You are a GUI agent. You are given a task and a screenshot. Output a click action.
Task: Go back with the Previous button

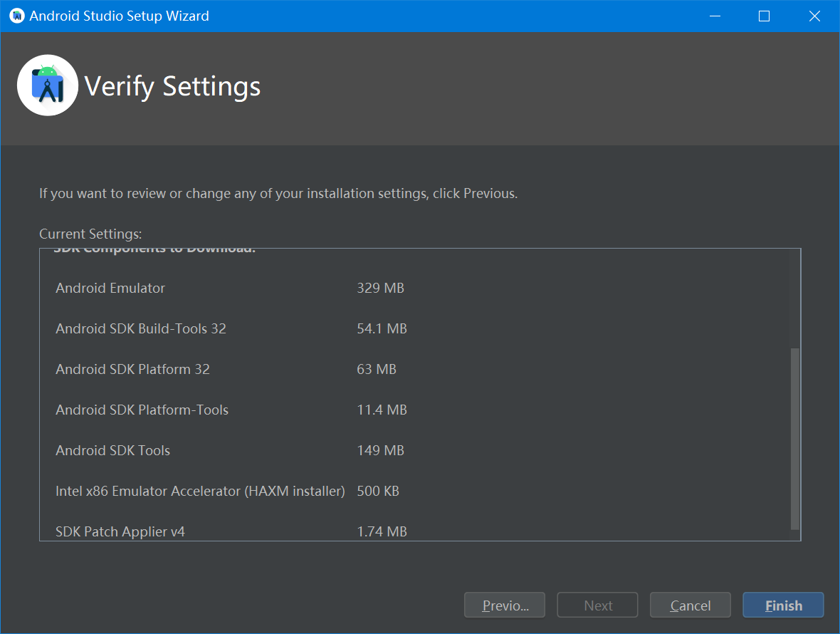click(x=505, y=605)
